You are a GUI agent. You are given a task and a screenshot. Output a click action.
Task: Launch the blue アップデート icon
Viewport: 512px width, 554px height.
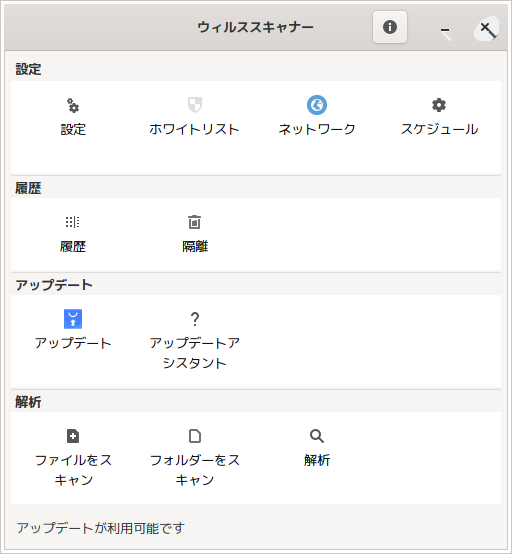(73, 319)
